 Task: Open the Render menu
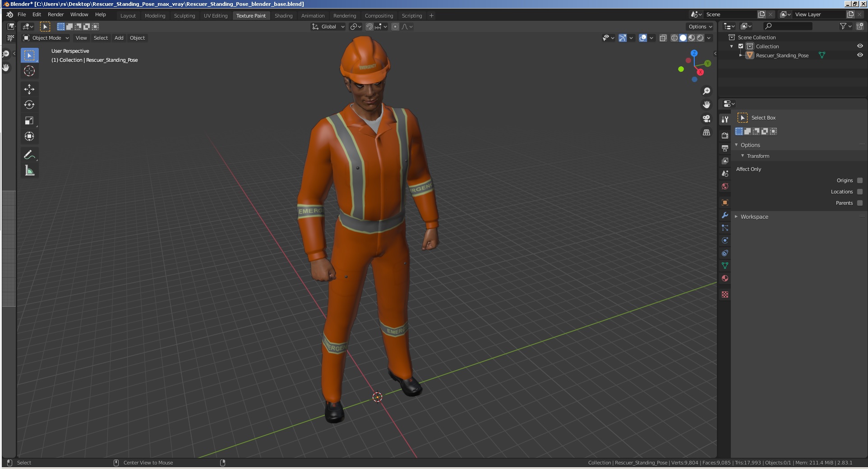(56, 14)
